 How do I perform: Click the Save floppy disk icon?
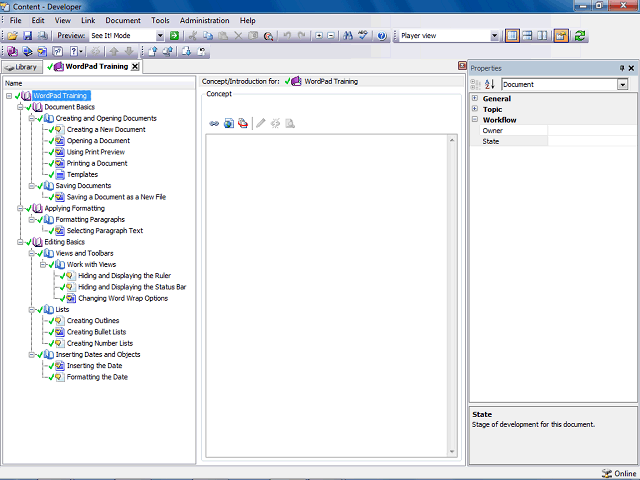[x=27, y=36]
